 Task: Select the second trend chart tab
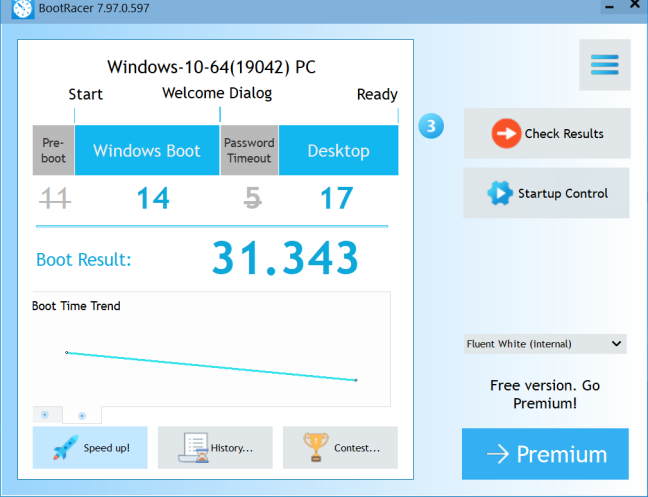[x=82, y=415]
